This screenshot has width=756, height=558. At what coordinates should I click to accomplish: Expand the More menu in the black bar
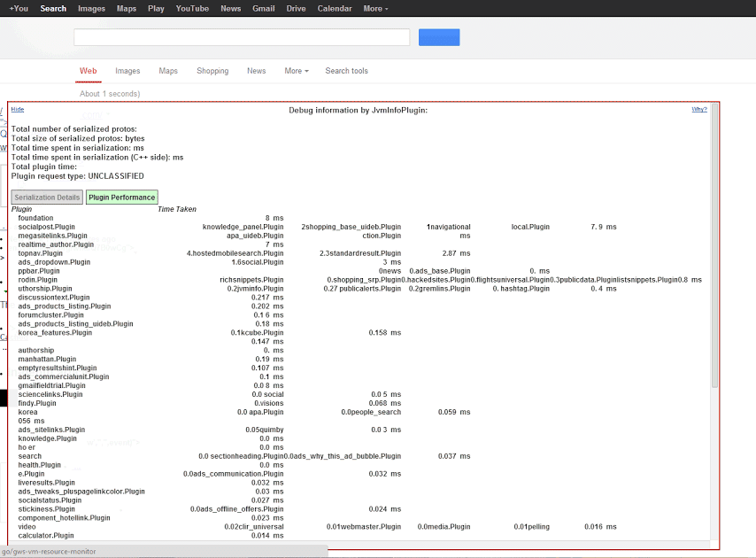[x=374, y=8]
